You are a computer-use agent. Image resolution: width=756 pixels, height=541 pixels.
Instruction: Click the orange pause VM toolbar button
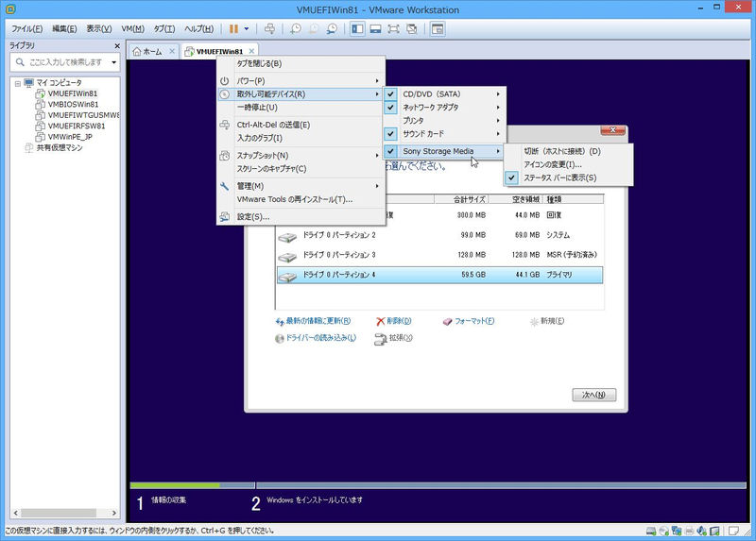(233, 29)
